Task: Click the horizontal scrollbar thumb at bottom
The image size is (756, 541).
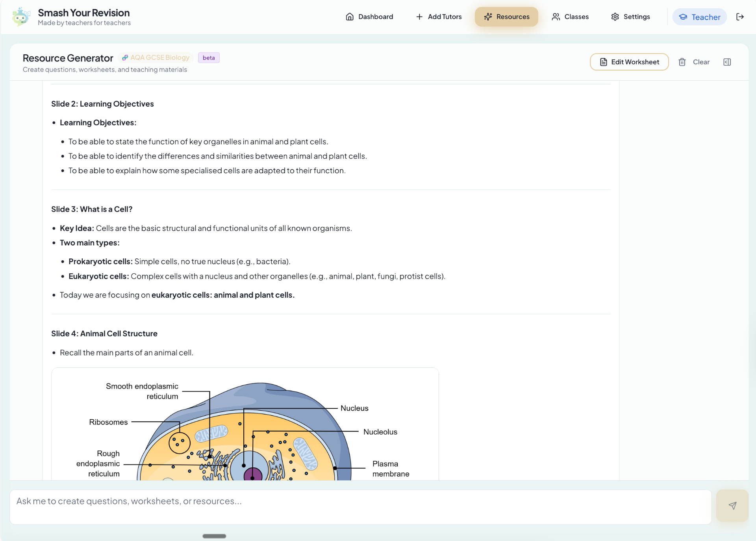Action: coord(214,536)
